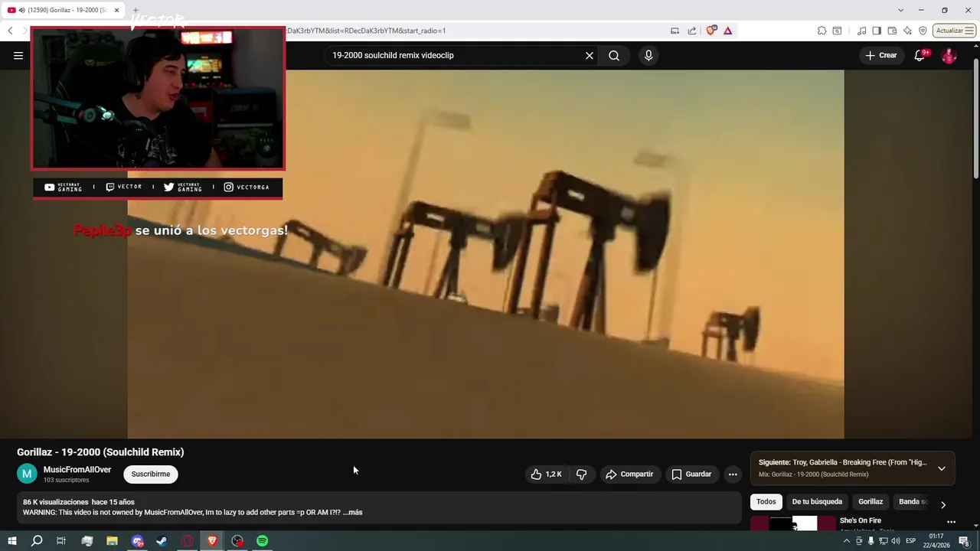Show hidden system tray icons

(x=846, y=541)
